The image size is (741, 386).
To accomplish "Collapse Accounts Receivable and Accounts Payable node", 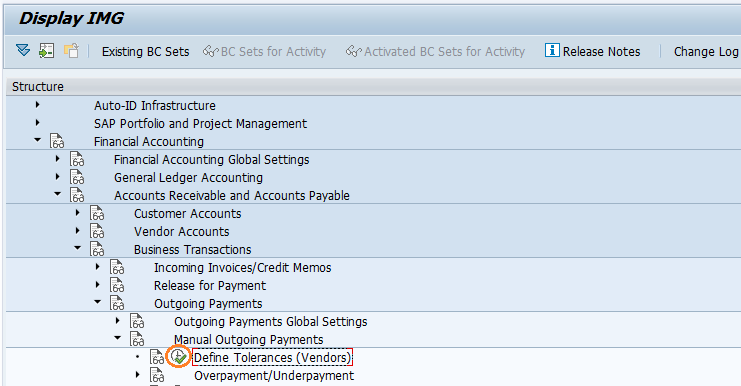I will (58, 194).
